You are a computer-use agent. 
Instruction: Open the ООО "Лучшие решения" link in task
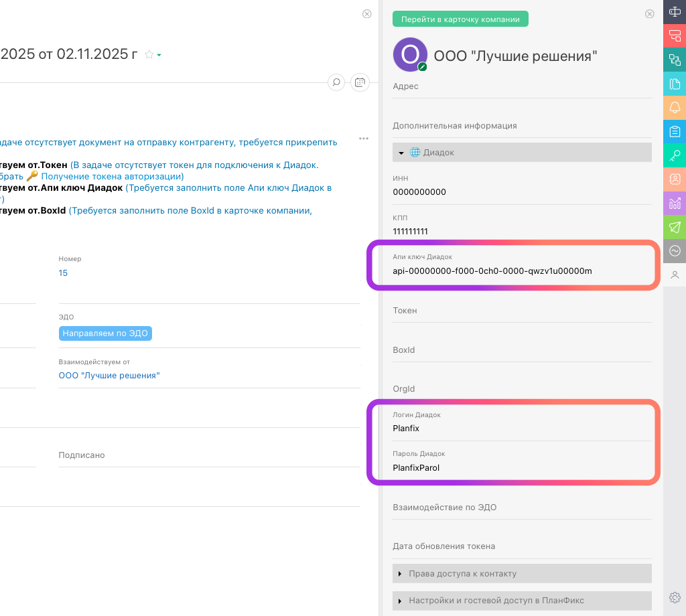109,376
